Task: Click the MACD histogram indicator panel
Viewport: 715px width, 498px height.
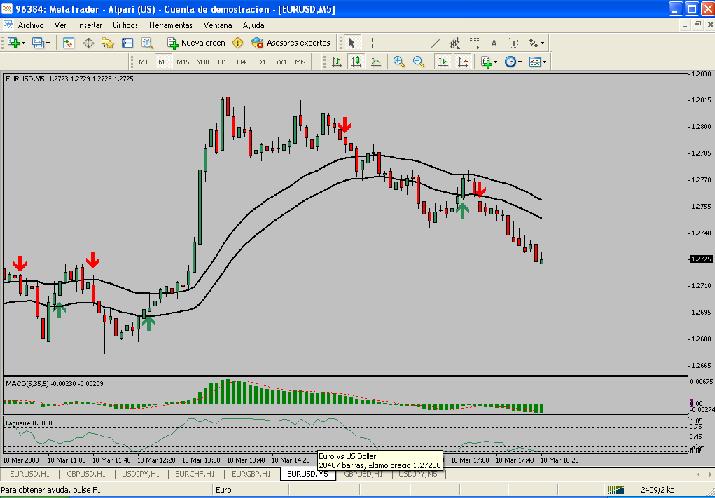Action: pos(300,396)
